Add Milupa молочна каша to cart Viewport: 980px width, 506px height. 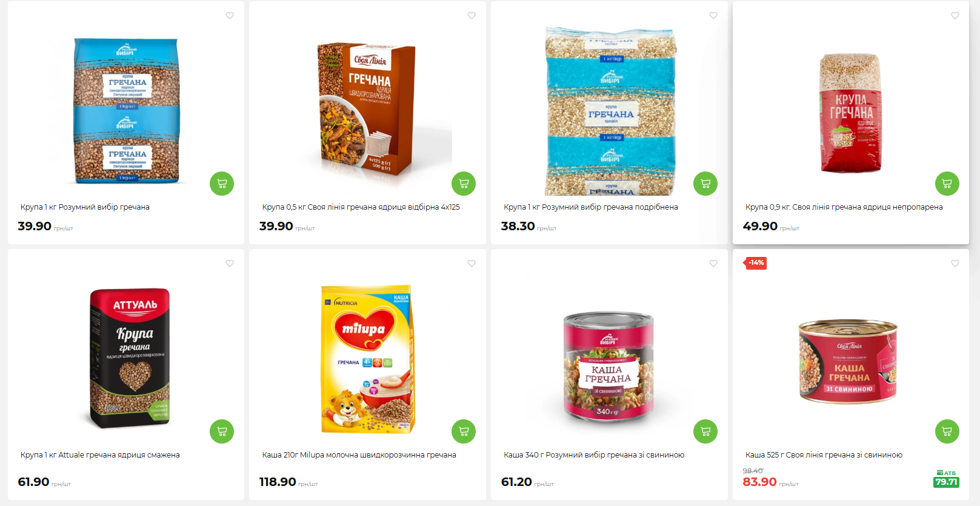click(464, 431)
